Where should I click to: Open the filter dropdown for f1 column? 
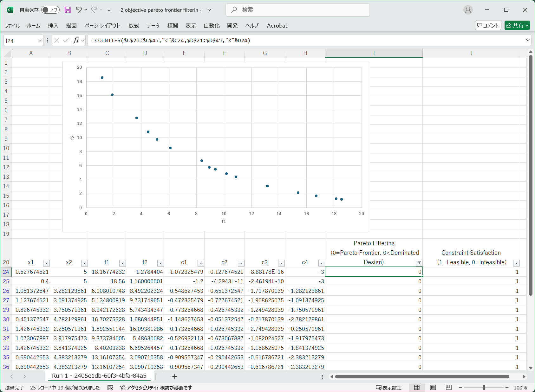(122, 263)
